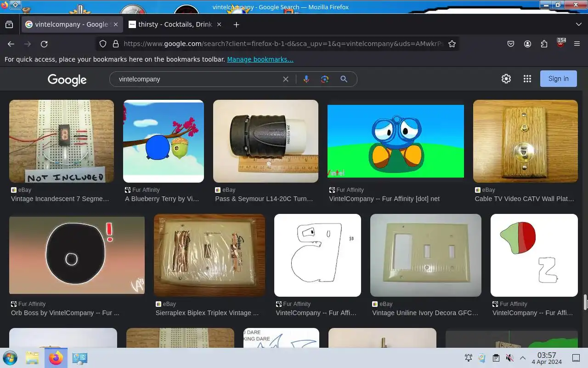Close the thirsty Cocktails tab
Screen dimensions: 588x368
click(x=219, y=24)
